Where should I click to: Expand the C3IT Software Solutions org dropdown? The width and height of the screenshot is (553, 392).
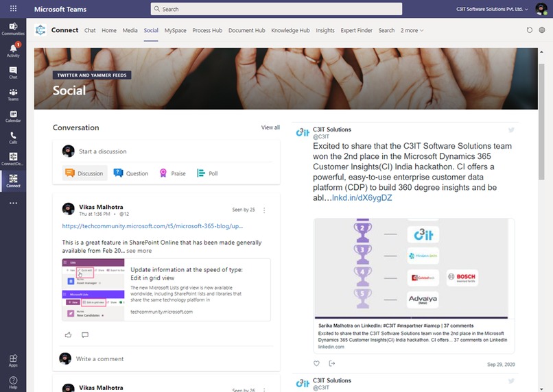(492, 9)
